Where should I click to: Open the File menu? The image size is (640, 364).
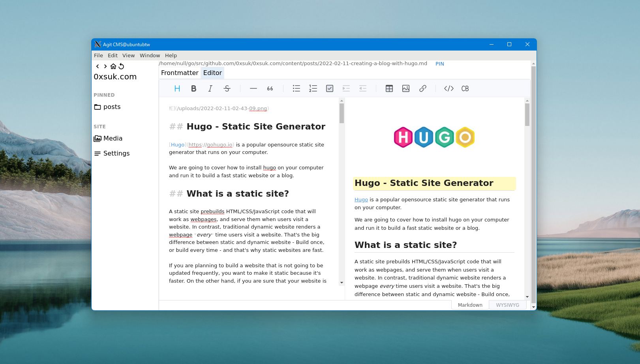click(x=98, y=56)
